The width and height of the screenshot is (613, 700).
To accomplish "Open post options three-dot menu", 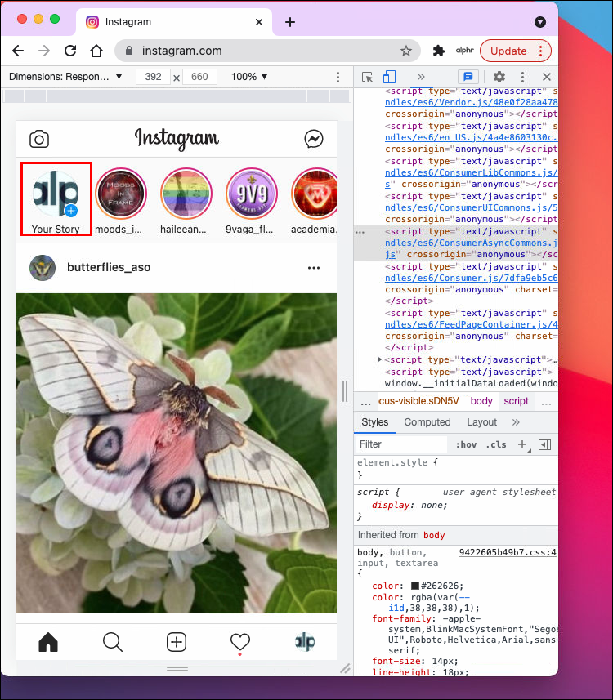I will click(314, 268).
